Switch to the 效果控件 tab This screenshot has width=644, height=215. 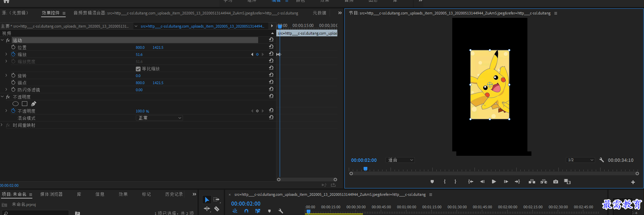51,13
